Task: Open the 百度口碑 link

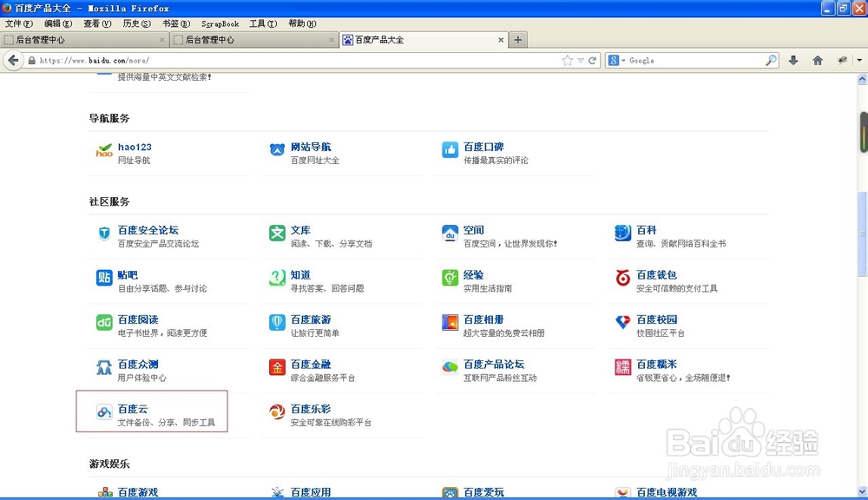Action: coord(483,147)
